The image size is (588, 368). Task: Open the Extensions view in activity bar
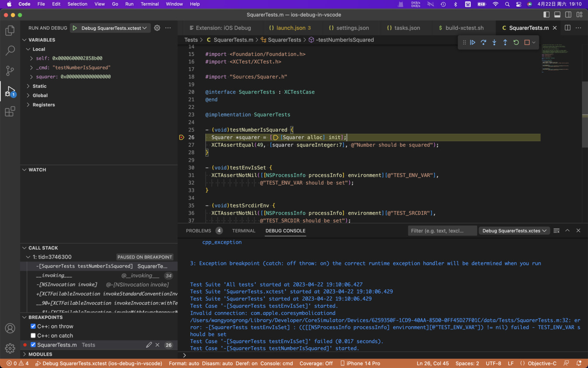[x=10, y=111]
